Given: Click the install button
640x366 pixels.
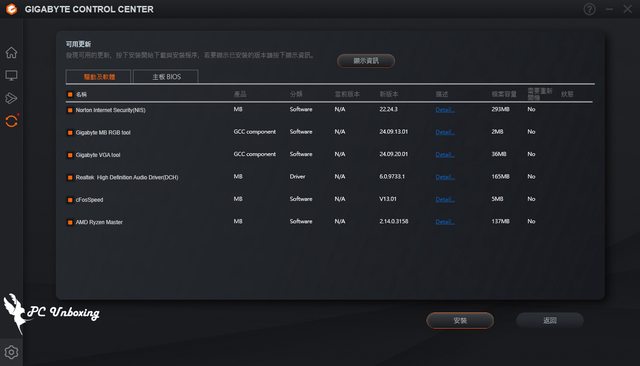Looking at the screenshot, I should tap(460, 321).
